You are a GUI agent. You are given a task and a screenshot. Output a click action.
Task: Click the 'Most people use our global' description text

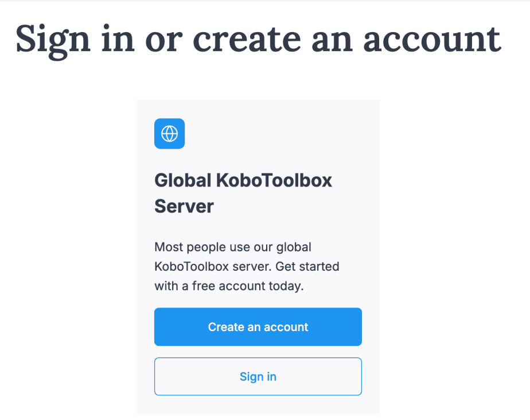tap(233, 247)
